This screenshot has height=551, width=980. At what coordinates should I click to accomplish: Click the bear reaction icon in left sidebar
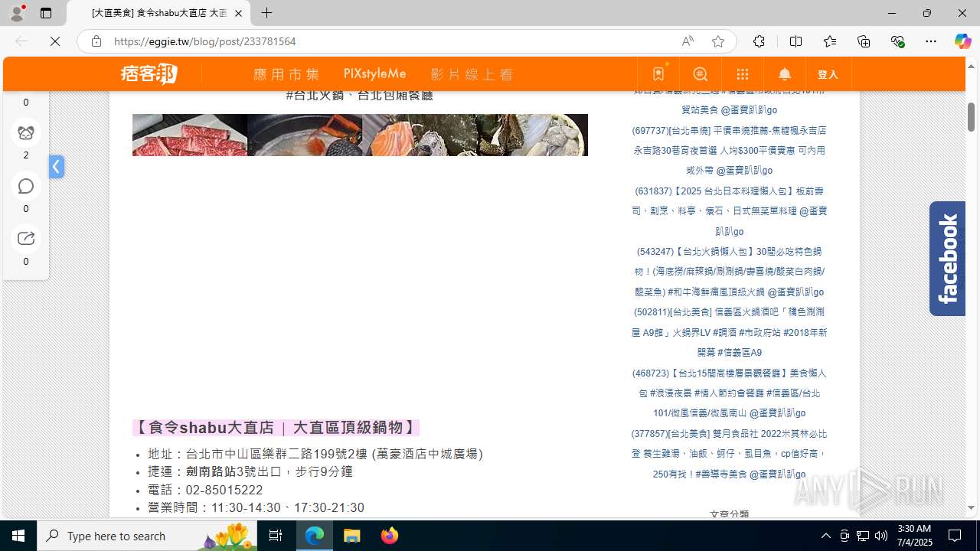[26, 132]
